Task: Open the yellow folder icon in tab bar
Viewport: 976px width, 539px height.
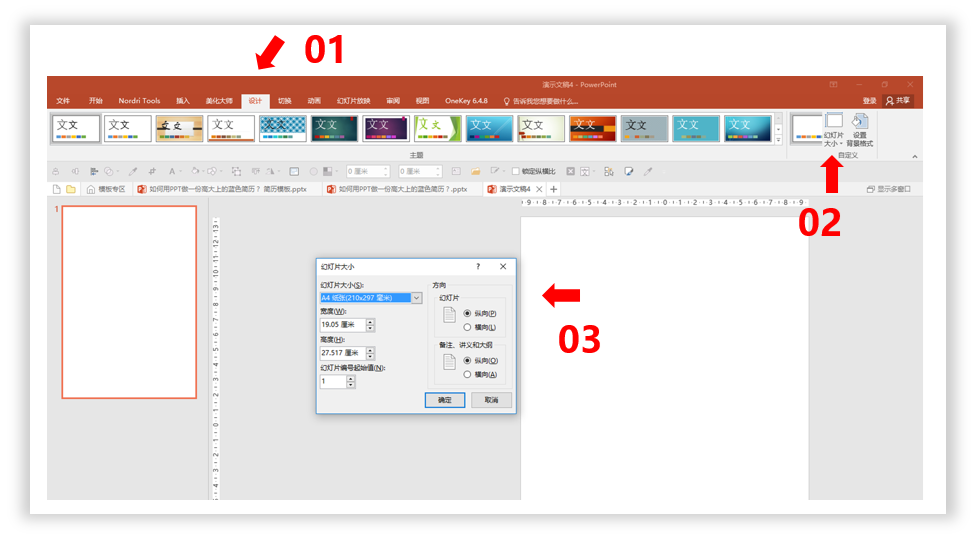Action: pyautogui.click(x=71, y=189)
